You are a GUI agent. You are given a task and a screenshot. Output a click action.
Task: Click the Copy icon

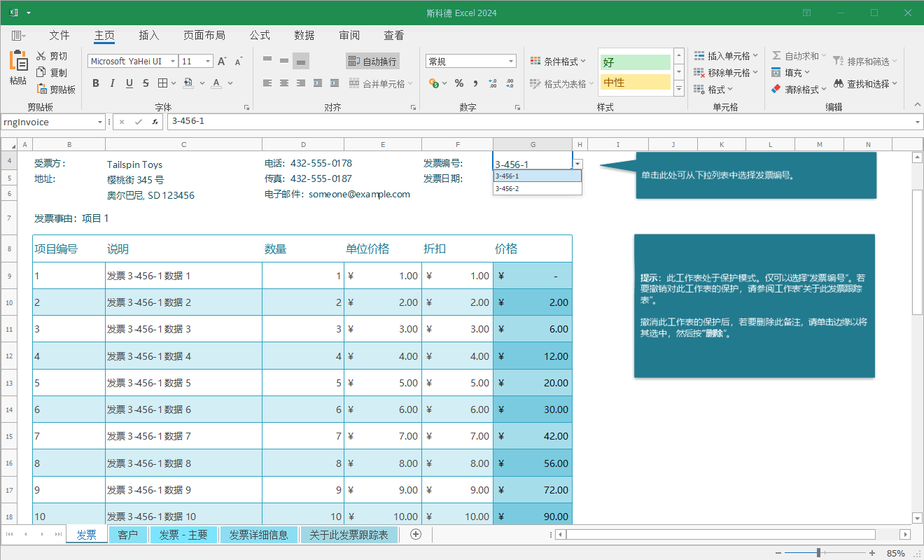41,73
